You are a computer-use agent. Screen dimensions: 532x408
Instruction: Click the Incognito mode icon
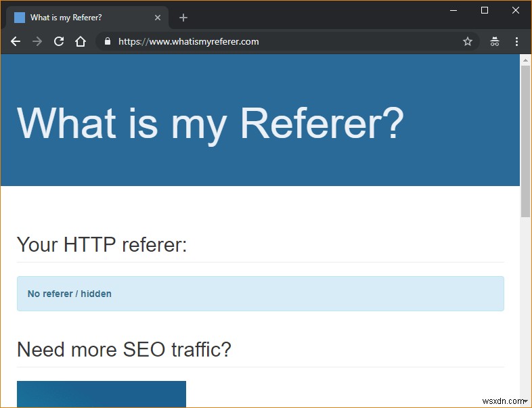click(x=495, y=41)
